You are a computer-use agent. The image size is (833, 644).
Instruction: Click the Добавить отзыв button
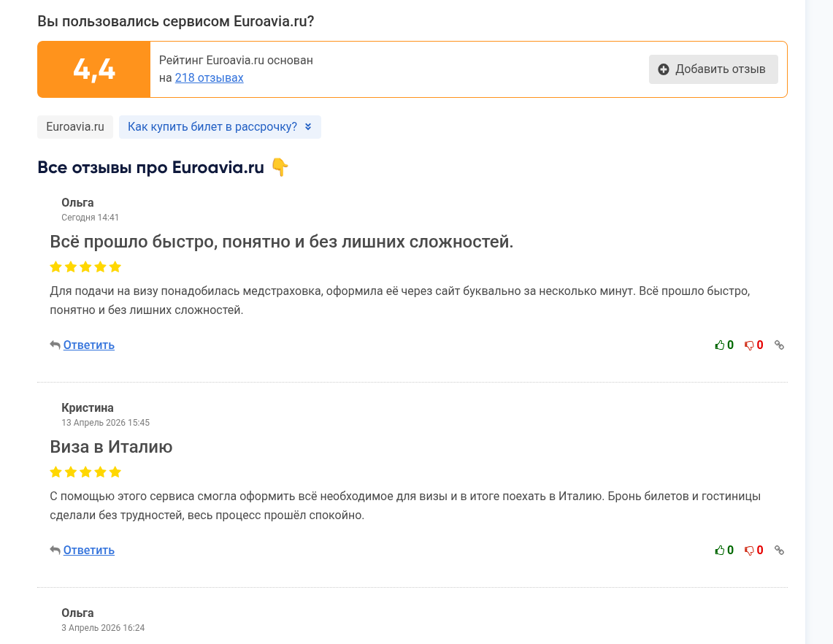coord(713,69)
